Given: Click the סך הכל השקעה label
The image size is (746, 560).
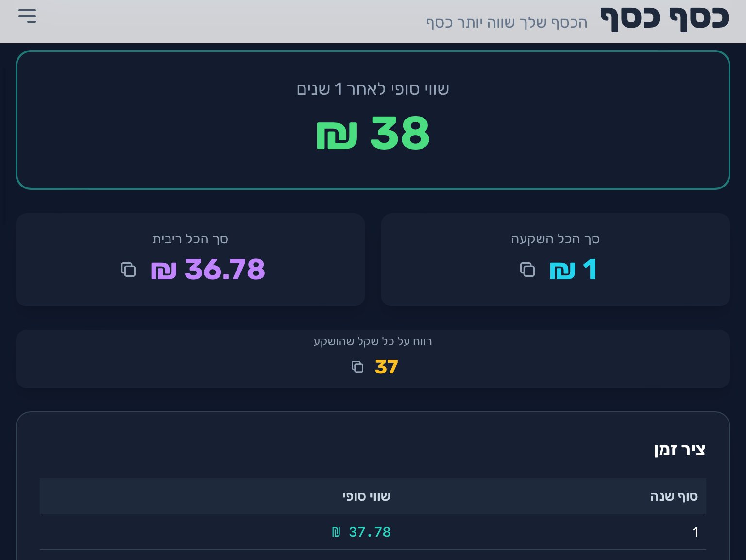Looking at the screenshot, I should click(x=555, y=239).
